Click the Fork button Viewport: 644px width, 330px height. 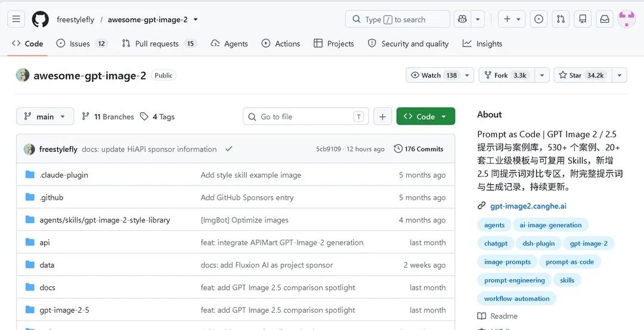point(507,75)
